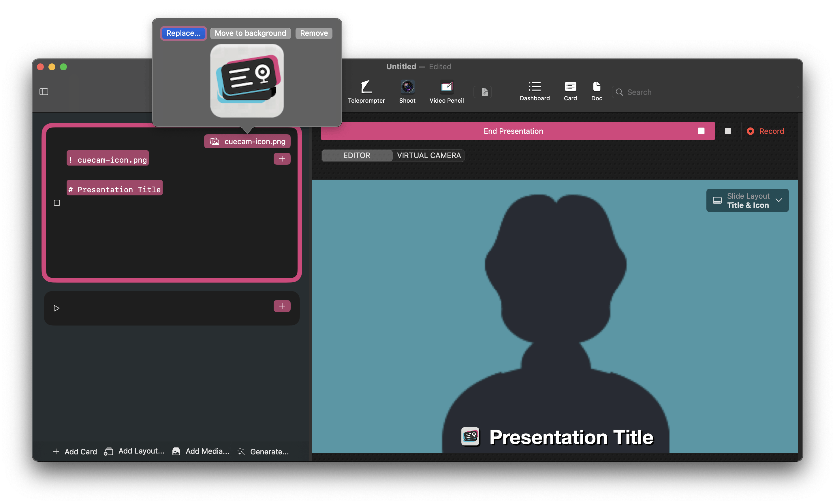Select the EDITOR tab
This screenshot has height=504, width=835.
tap(356, 156)
